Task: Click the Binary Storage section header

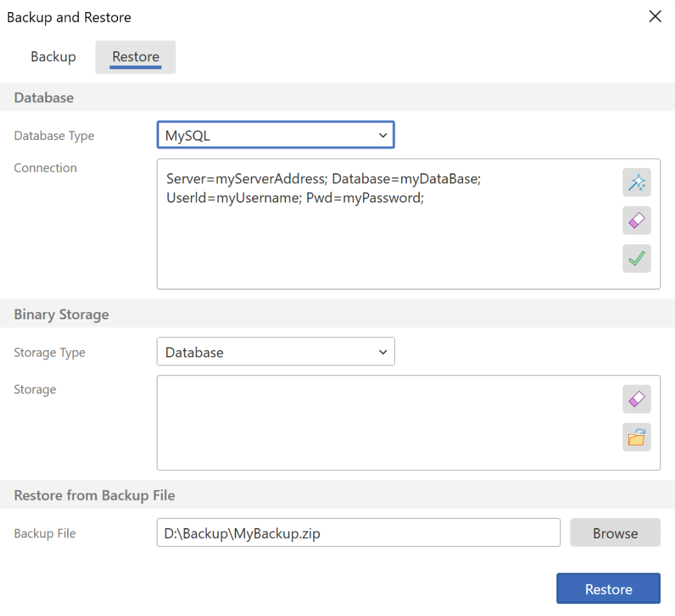Action: (61, 314)
